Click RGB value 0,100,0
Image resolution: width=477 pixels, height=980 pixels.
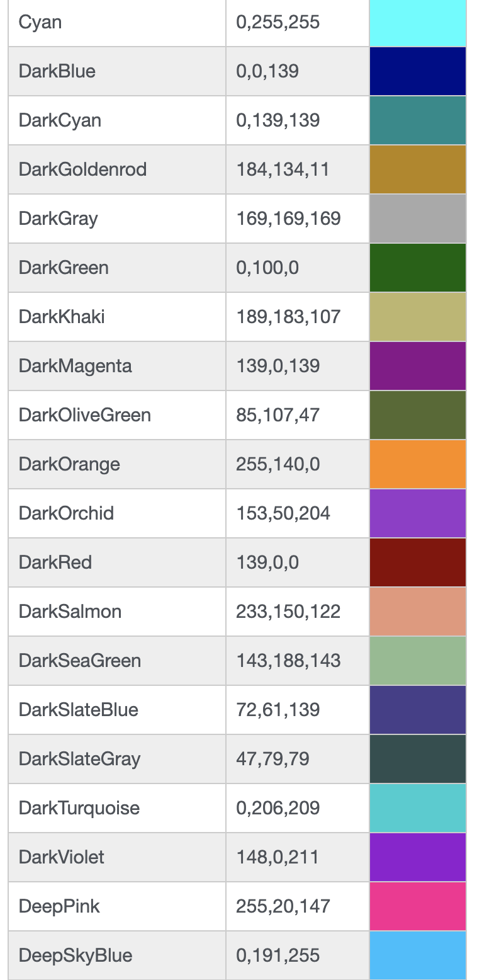coord(267,268)
